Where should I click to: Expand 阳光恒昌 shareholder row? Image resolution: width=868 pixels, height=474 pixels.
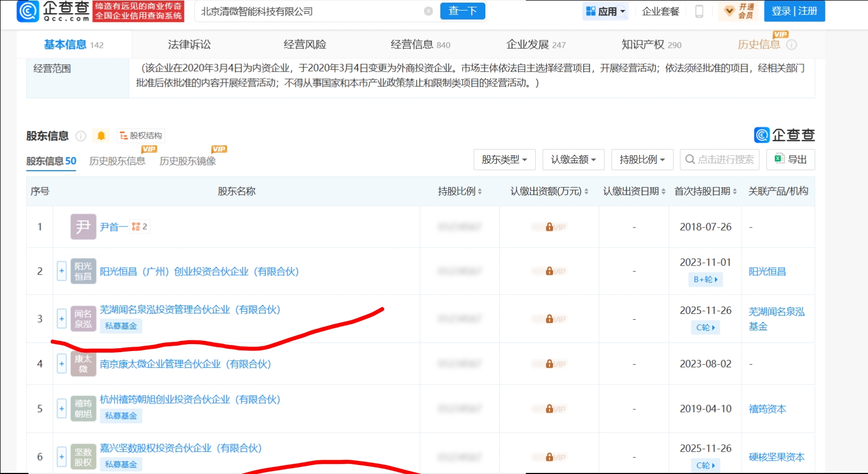(x=61, y=271)
